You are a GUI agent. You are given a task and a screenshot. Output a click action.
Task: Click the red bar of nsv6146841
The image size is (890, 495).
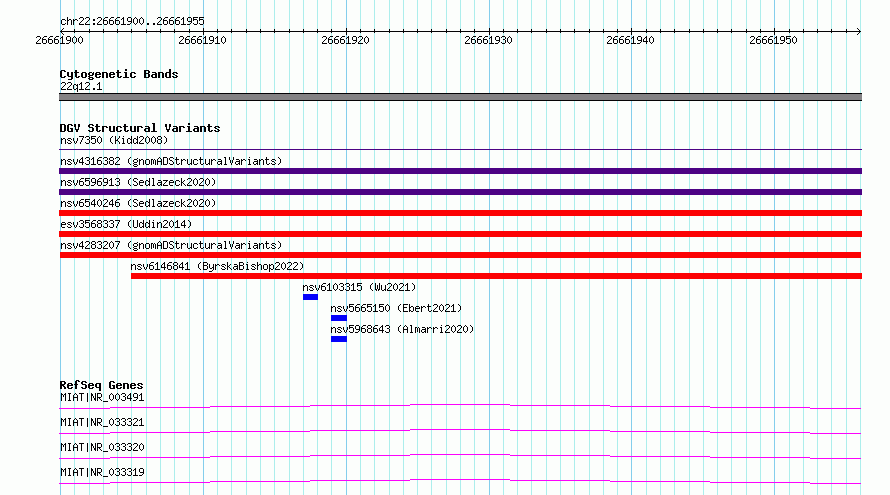click(496, 276)
